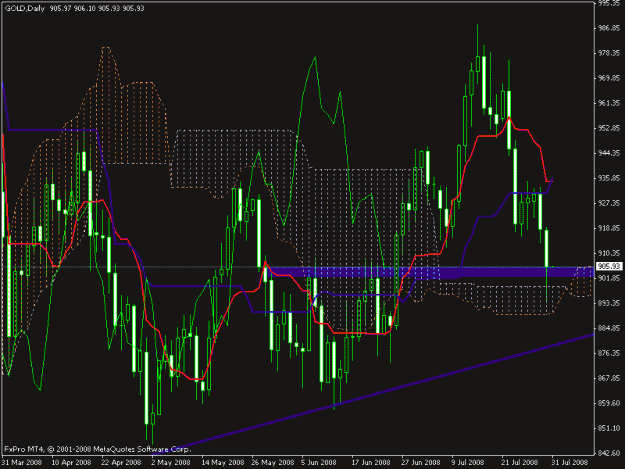Pick the 867.85 price axis label

(x=609, y=378)
